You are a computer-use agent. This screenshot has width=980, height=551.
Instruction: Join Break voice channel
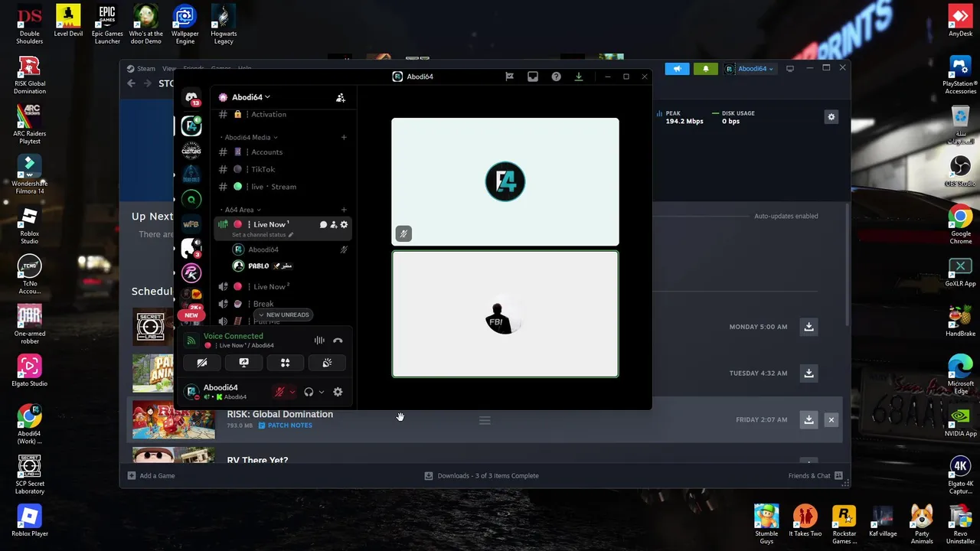(x=283, y=304)
